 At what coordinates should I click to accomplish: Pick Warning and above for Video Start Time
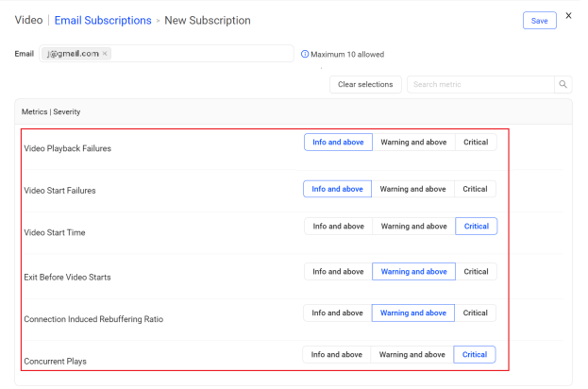(413, 227)
